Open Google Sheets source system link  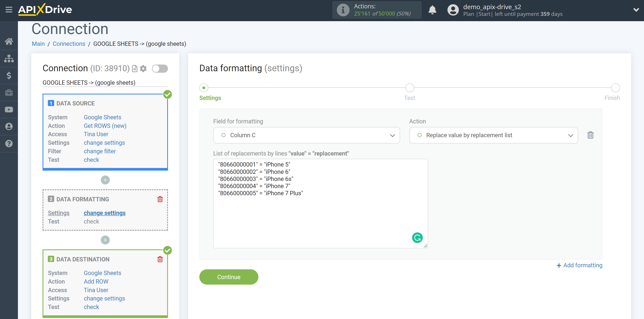102,117
